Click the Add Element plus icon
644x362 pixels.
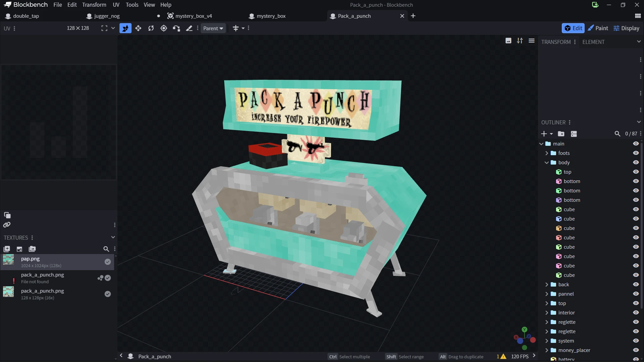point(544,134)
